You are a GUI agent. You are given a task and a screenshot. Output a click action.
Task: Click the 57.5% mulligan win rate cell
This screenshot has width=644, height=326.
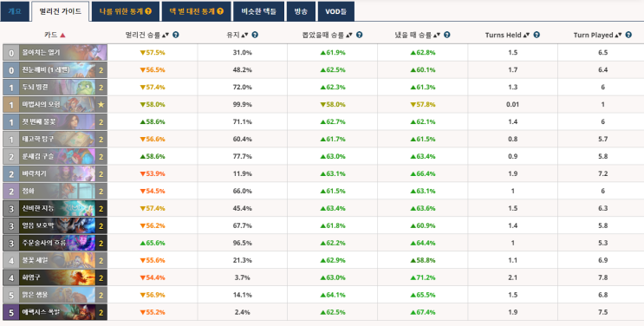[153, 53]
